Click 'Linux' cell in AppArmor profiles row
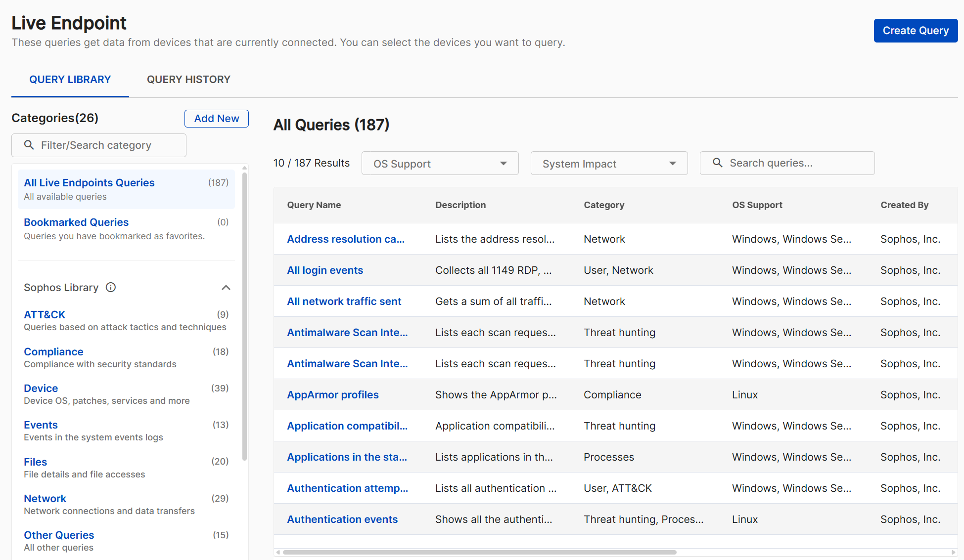Screen dimensions: 964x560 pyautogui.click(x=745, y=395)
